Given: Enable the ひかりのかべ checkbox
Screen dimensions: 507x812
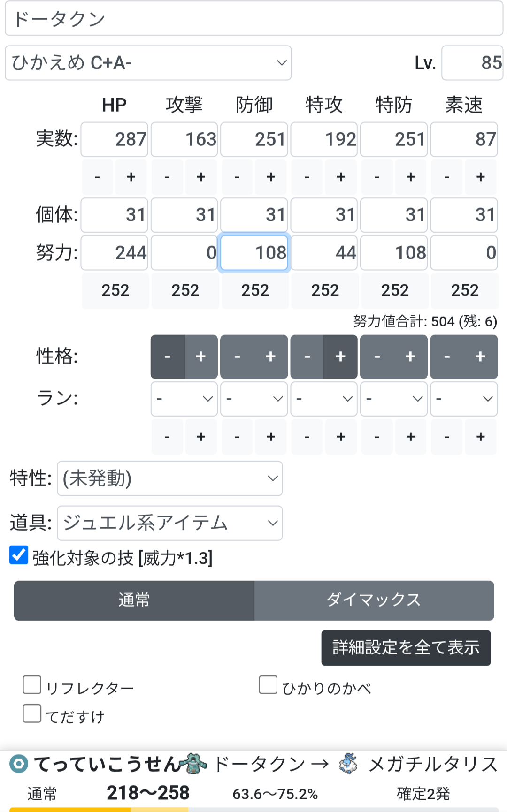Looking at the screenshot, I should [x=268, y=685].
